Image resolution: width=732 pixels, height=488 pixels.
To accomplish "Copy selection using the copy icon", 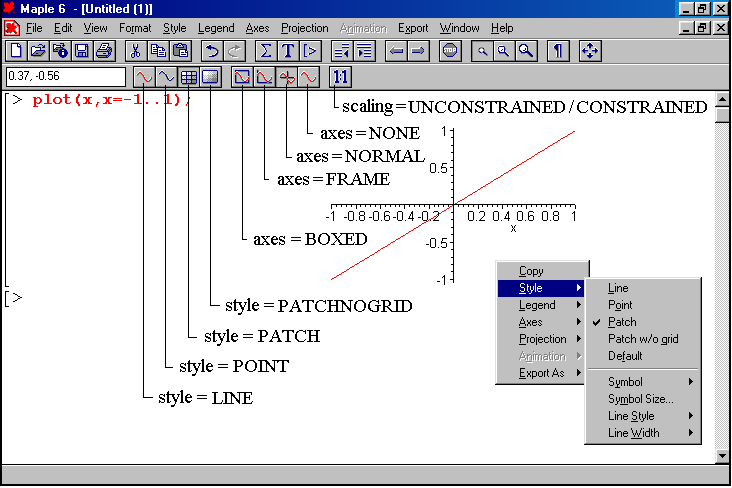I will [158, 50].
